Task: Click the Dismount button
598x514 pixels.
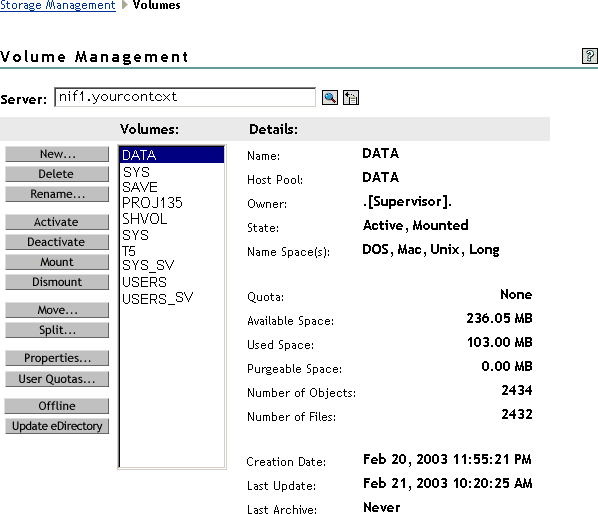Action: (57, 282)
